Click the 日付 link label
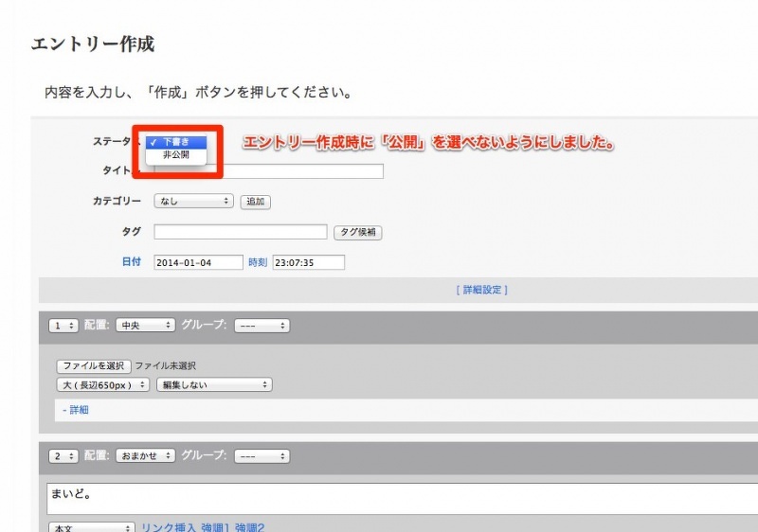Image resolution: width=758 pixels, height=532 pixels. click(131, 261)
